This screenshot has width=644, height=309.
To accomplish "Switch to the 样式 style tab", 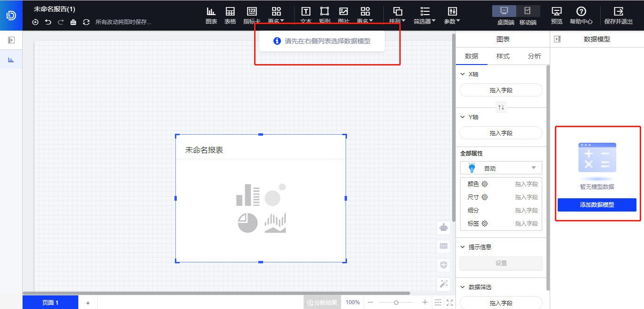I will [503, 56].
